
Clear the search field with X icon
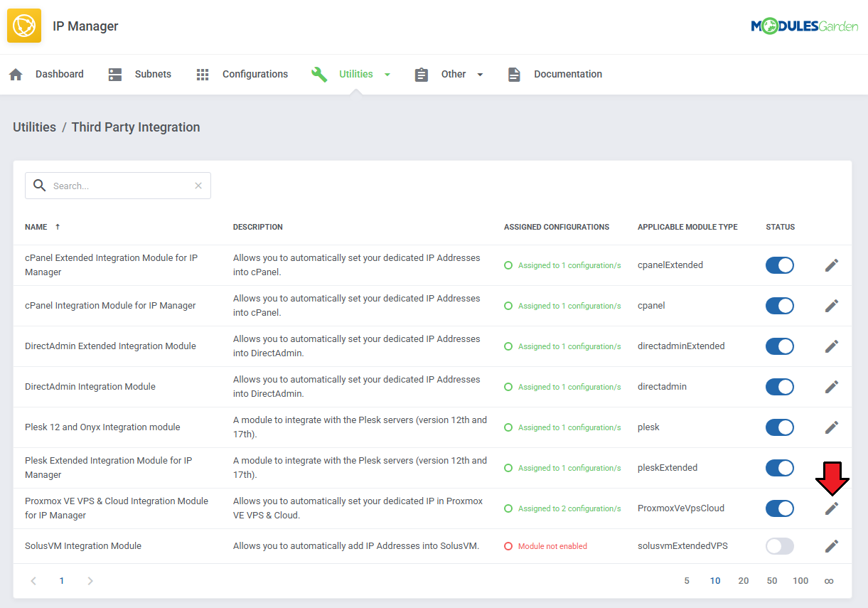[198, 186]
